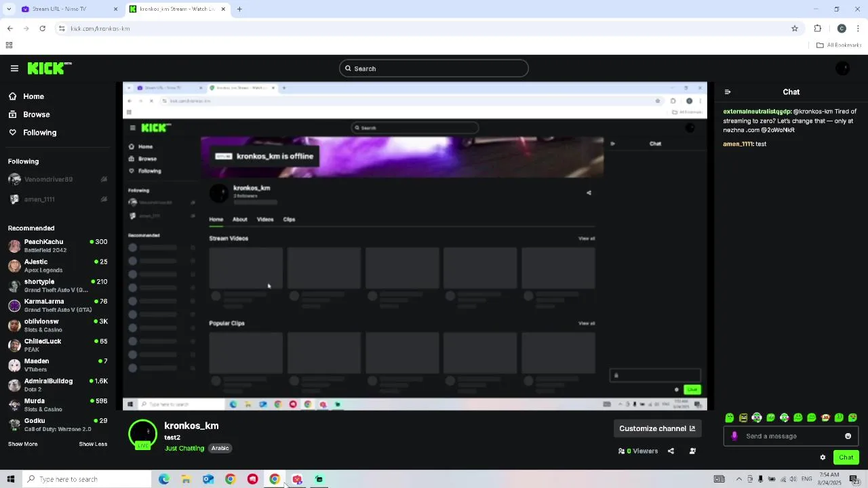
Task: Click the share icon beside viewers count
Action: [x=671, y=451]
